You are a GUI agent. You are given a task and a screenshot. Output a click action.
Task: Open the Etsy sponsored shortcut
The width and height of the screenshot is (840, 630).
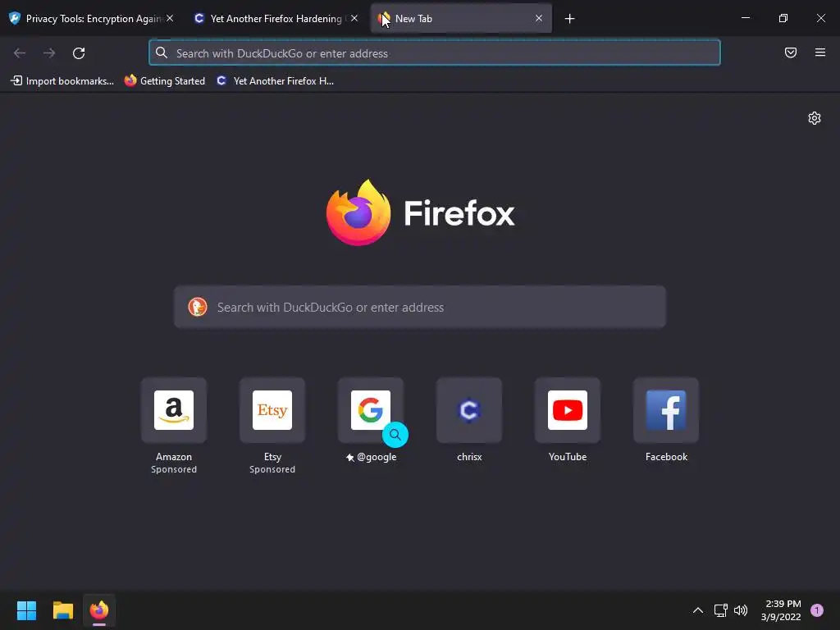point(272,410)
